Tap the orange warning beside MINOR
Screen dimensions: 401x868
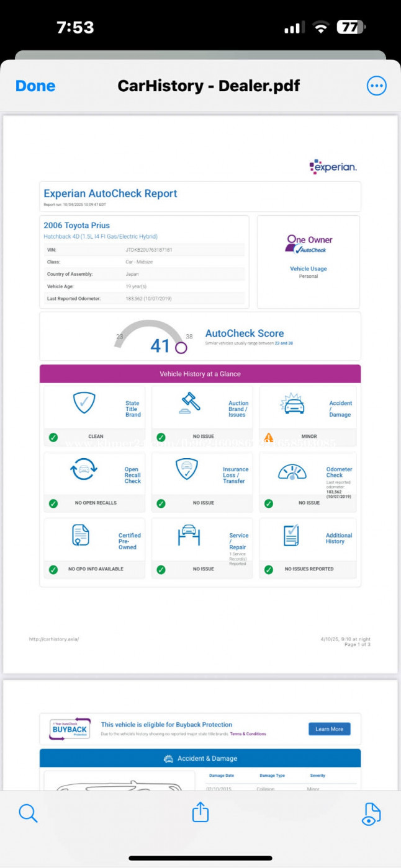click(269, 437)
